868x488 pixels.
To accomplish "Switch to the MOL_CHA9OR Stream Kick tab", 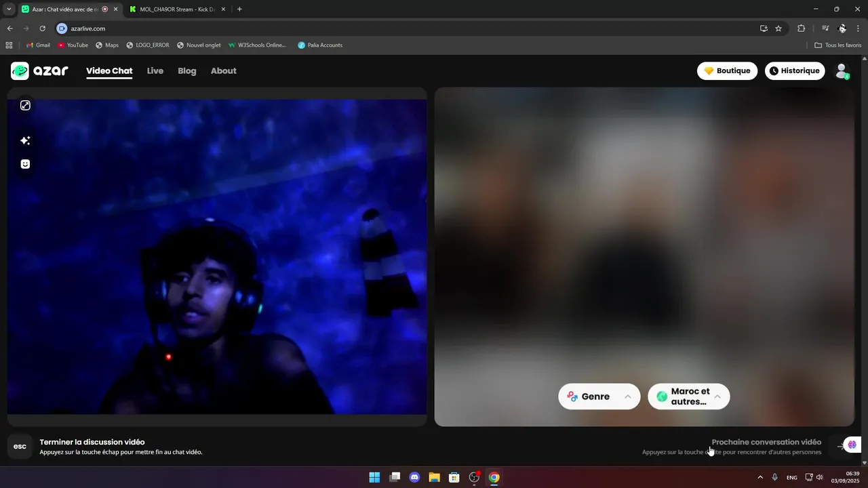I will click(x=177, y=9).
